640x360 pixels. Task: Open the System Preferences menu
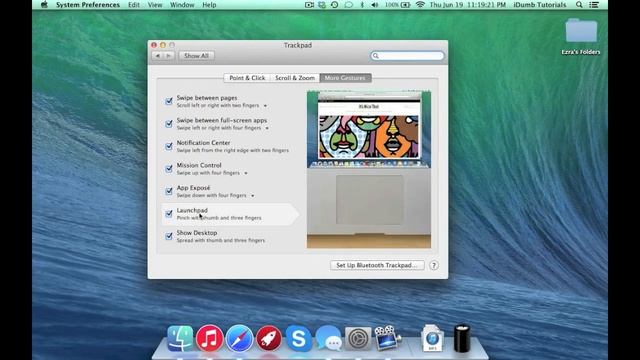point(88,5)
